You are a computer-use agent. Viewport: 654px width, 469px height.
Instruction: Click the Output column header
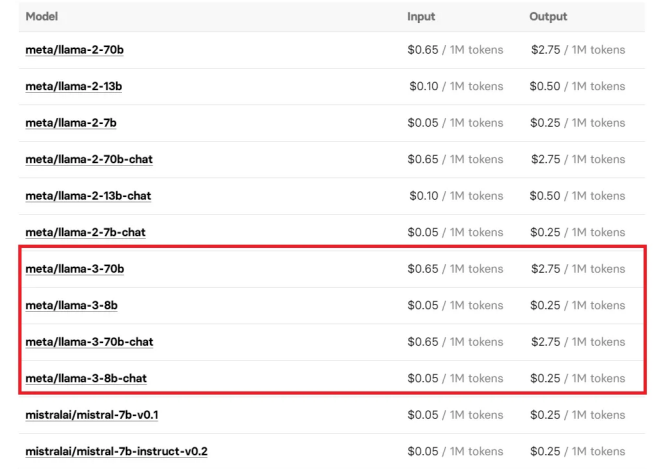(x=548, y=17)
